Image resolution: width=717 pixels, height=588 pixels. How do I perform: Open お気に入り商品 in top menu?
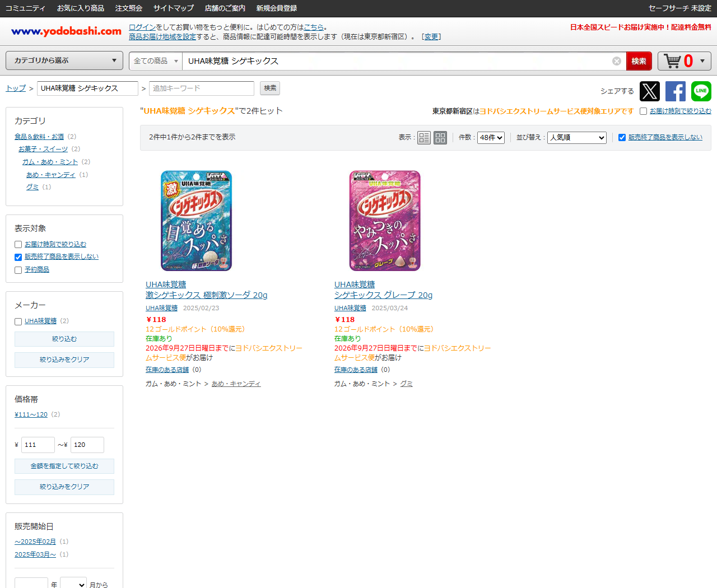pyautogui.click(x=81, y=8)
